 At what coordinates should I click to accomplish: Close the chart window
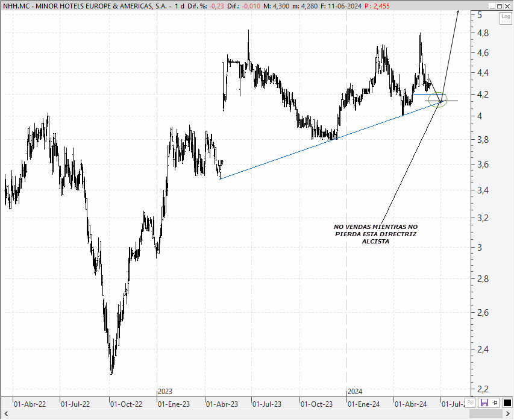[x=507, y=6]
